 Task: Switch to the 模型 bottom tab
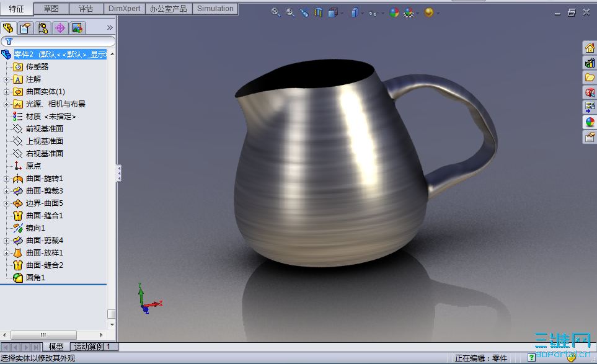tap(56, 347)
